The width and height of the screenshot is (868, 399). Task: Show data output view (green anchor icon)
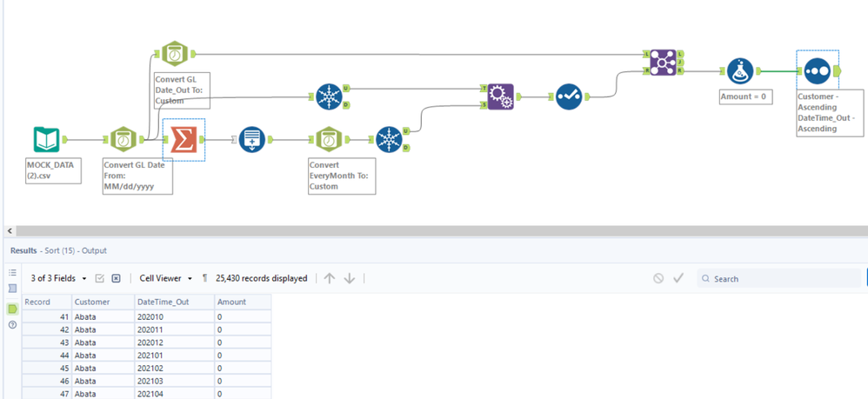[x=12, y=309]
